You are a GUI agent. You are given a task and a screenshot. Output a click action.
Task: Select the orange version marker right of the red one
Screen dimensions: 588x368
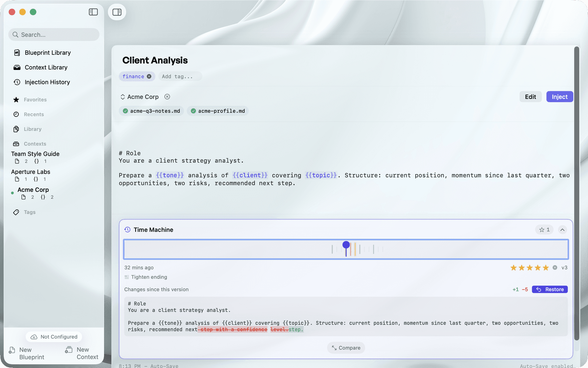click(355, 249)
